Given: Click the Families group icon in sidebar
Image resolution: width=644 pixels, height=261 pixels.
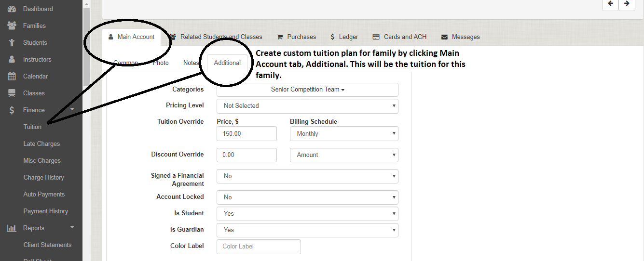Looking at the screenshot, I should (12, 26).
